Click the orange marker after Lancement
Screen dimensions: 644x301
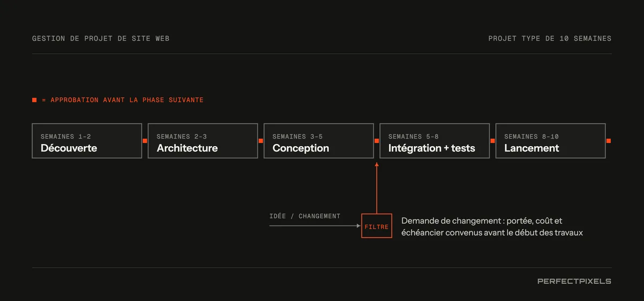[x=609, y=141]
